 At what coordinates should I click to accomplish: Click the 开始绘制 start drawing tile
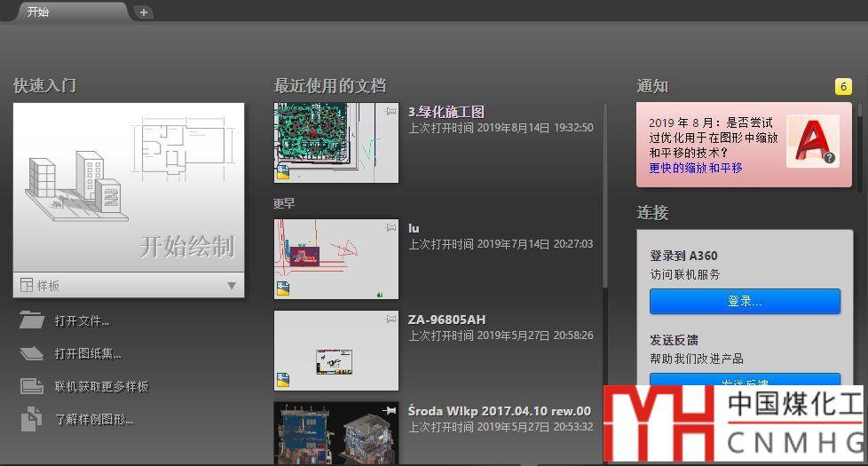pos(129,187)
